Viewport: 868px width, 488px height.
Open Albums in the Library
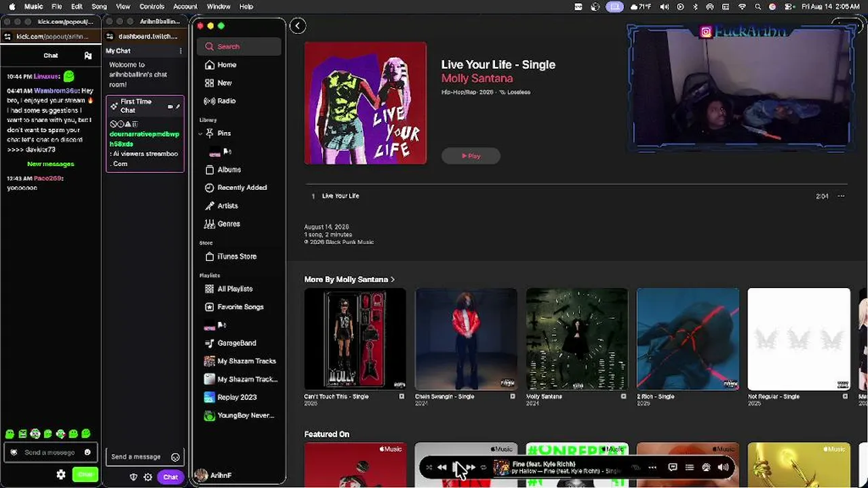229,169
